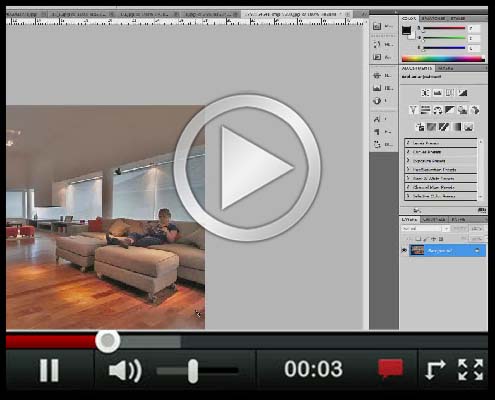The height and width of the screenshot is (400, 495).
Task: Open the collapsed Info panel icon
Action: (x=377, y=101)
